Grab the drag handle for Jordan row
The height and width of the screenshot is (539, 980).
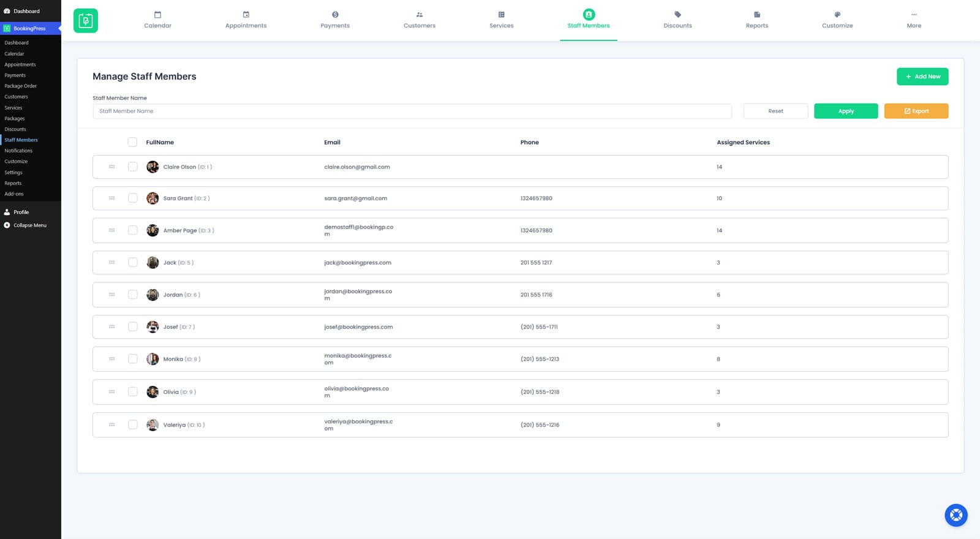point(111,295)
